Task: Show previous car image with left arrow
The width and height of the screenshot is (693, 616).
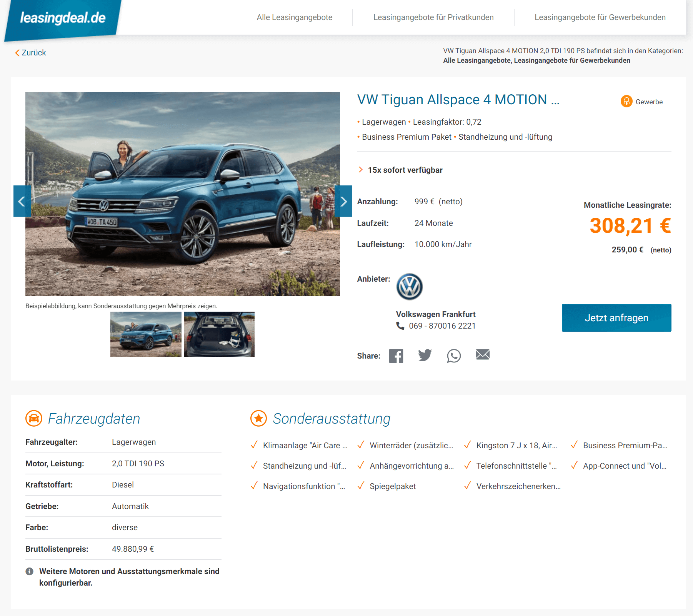Action: point(22,201)
